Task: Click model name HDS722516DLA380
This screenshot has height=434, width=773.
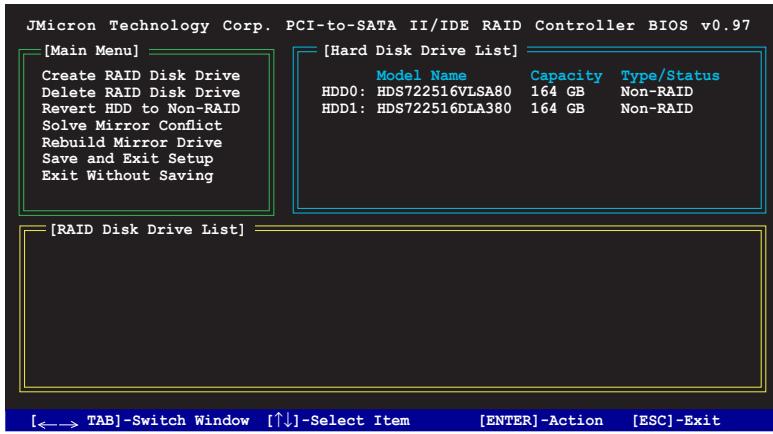Action: (x=444, y=108)
